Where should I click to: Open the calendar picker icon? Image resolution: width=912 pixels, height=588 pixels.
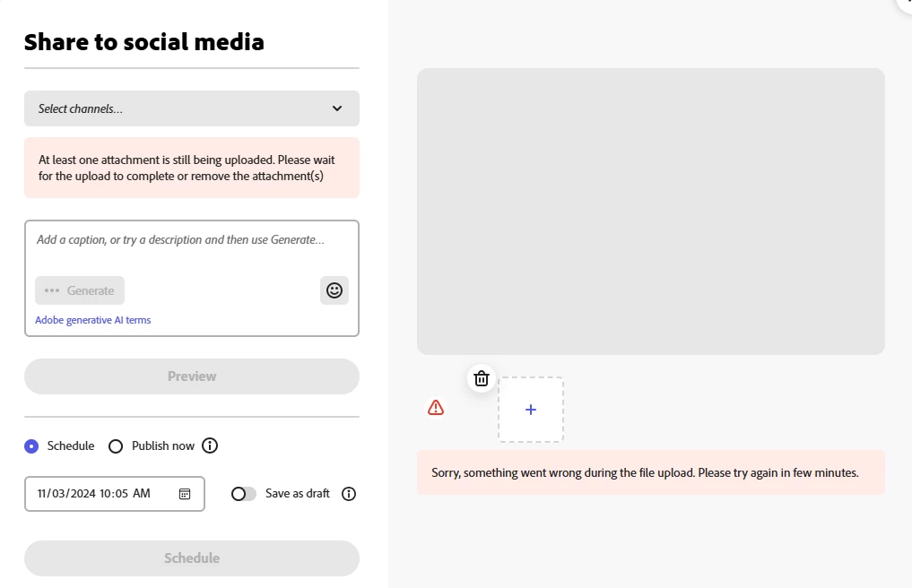pos(185,494)
